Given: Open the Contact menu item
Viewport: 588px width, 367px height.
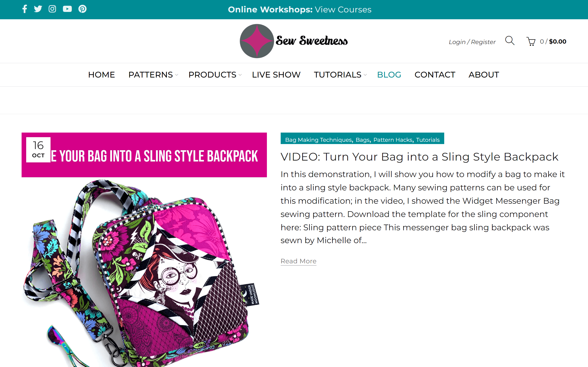Looking at the screenshot, I should [435, 75].
